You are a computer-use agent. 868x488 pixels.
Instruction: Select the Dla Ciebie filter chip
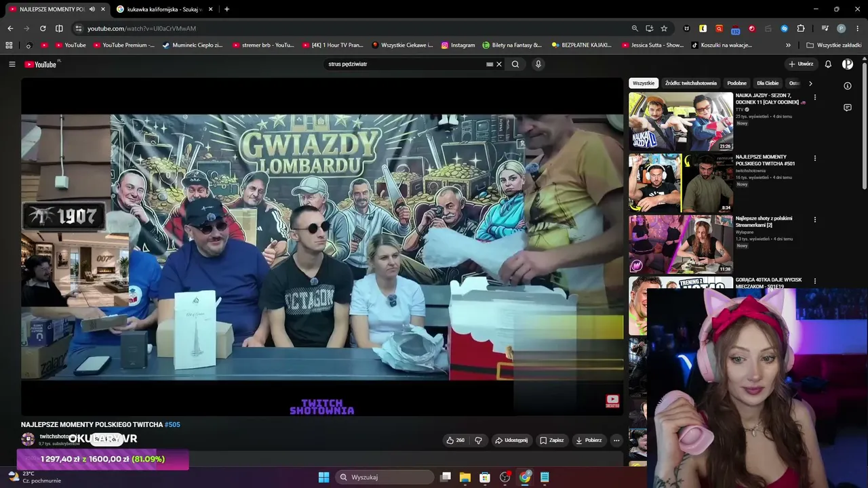click(x=768, y=83)
